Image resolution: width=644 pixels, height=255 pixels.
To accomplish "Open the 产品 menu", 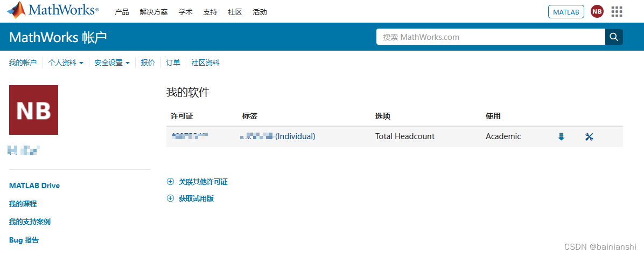I will [x=122, y=12].
